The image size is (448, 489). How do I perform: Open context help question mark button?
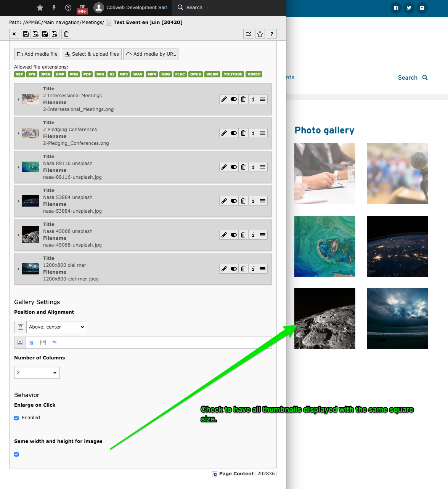(272, 34)
